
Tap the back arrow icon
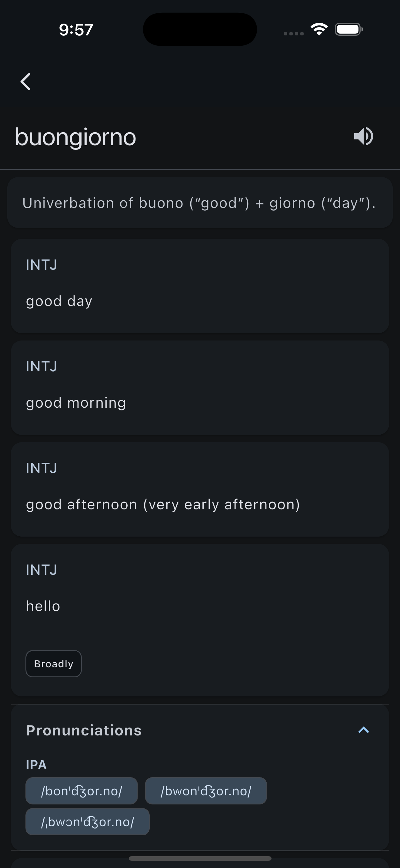coord(26,82)
